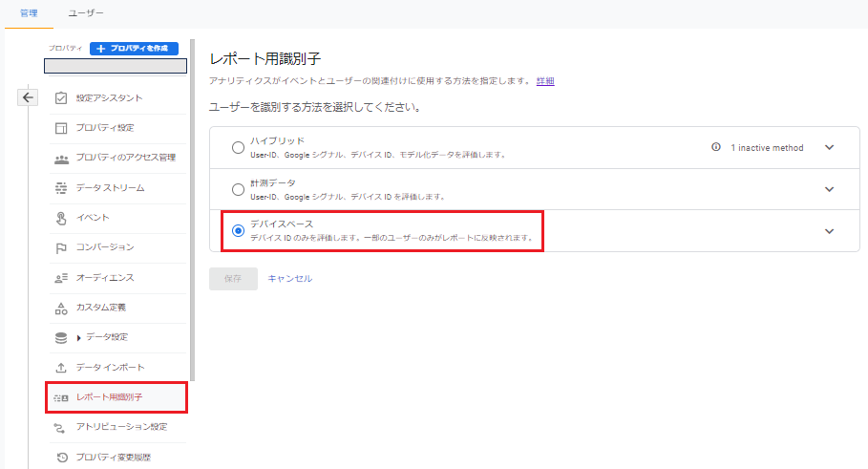
Task: Open the 詳細 help link
Action: pos(545,81)
